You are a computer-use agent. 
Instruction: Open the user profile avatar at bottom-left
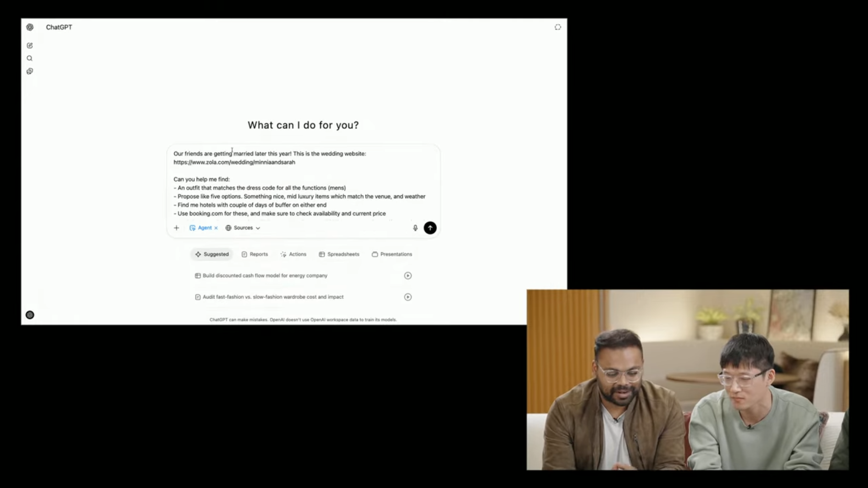[x=30, y=315]
